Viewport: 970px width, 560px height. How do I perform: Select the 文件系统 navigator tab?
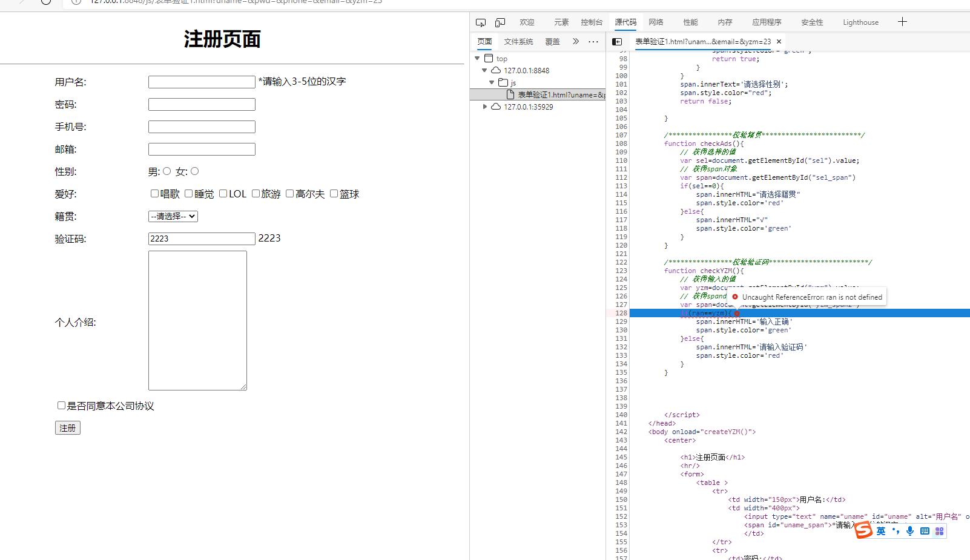[518, 42]
